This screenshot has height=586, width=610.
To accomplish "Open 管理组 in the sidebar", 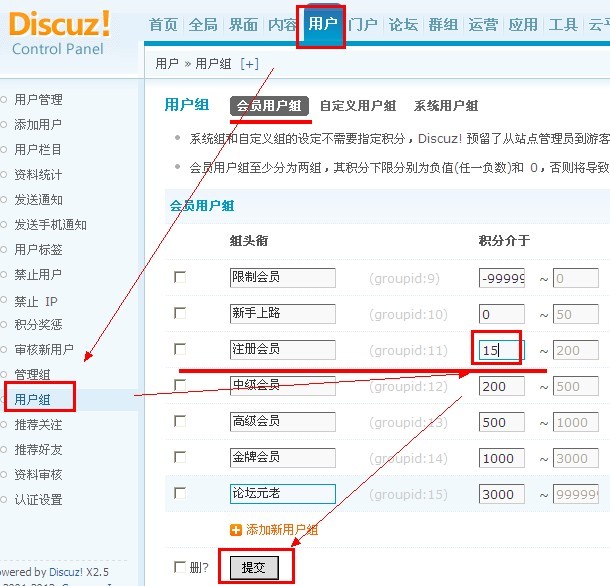I will tap(32, 374).
